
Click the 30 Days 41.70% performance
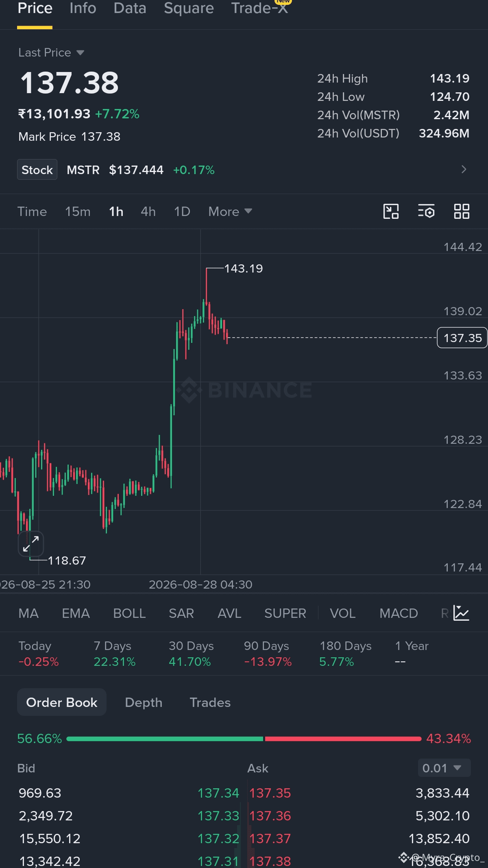pyautogui.click(x=191, y=654)
